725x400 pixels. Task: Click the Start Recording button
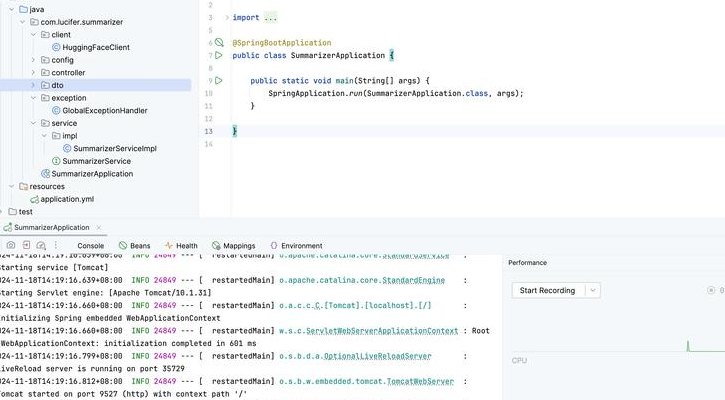[x=547, y=290]
